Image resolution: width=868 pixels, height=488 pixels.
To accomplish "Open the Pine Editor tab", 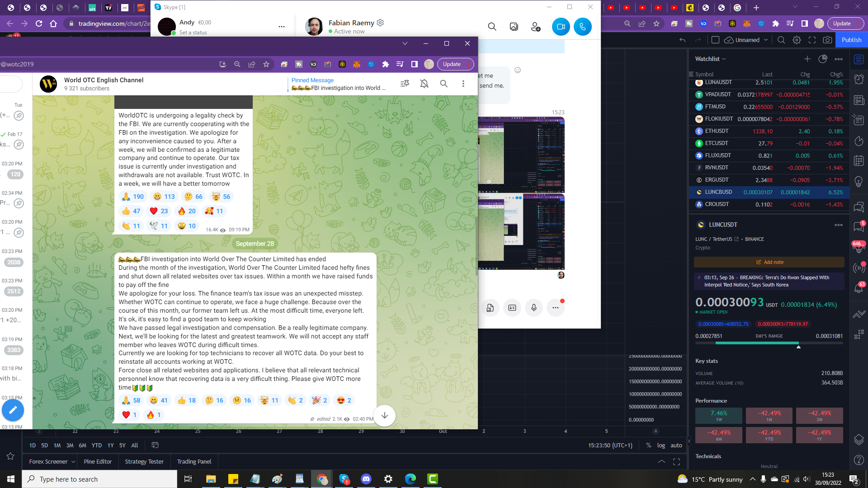I will click(x=98, y=461).
